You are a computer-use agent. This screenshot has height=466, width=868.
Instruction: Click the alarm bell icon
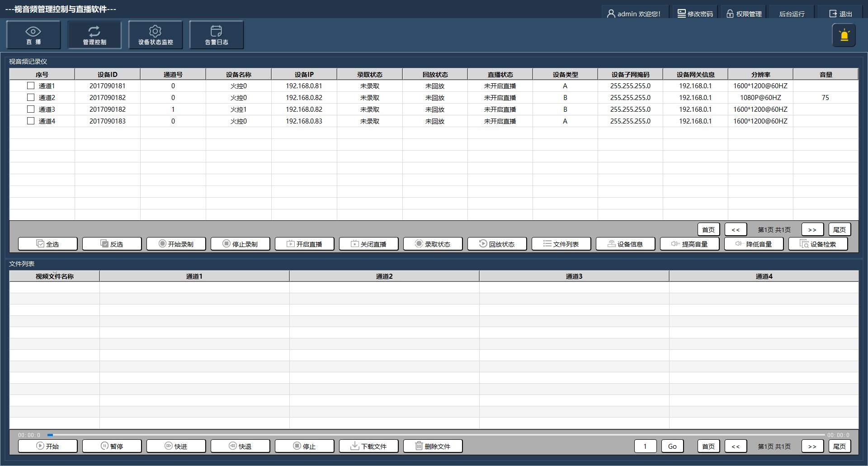[844, 35]
